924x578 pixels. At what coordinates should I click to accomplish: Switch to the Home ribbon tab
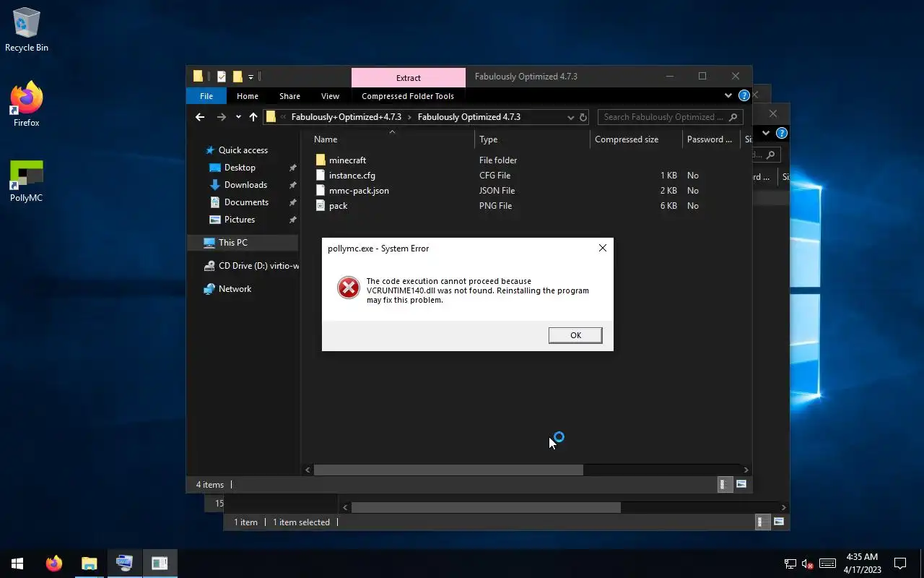248,96
